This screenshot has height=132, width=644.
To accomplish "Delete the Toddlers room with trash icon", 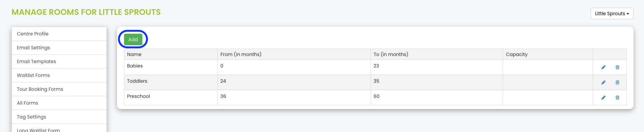I will coord(617,82).
